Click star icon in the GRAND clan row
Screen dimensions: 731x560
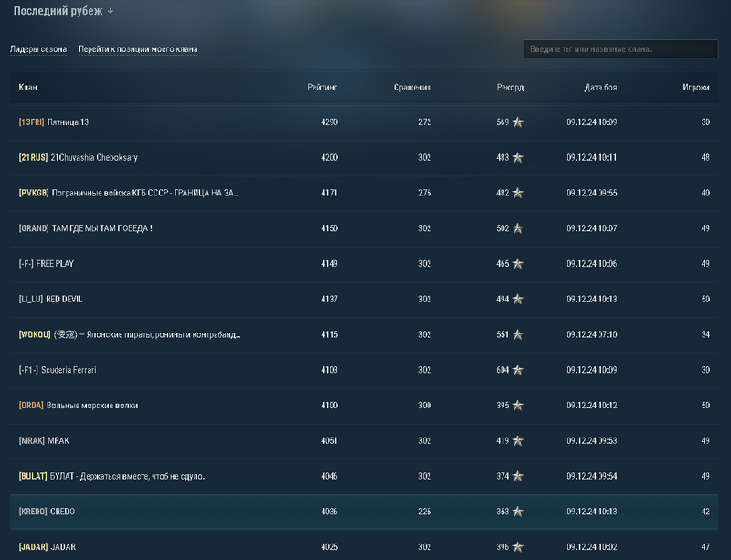click(x=518, y=228)
